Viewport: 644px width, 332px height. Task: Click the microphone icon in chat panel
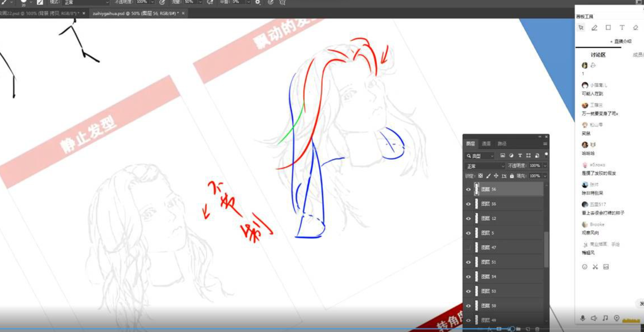(583, 318)
